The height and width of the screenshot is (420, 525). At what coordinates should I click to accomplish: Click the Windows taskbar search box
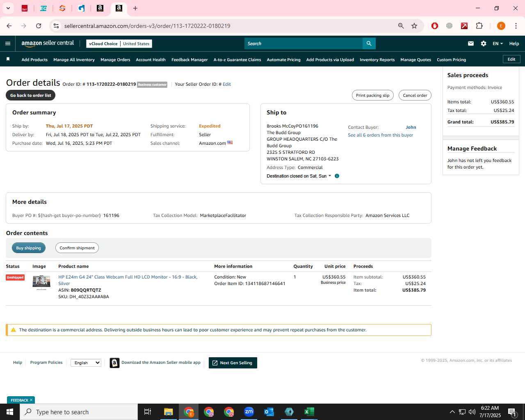pyautogui.click(x=79, y=412)
